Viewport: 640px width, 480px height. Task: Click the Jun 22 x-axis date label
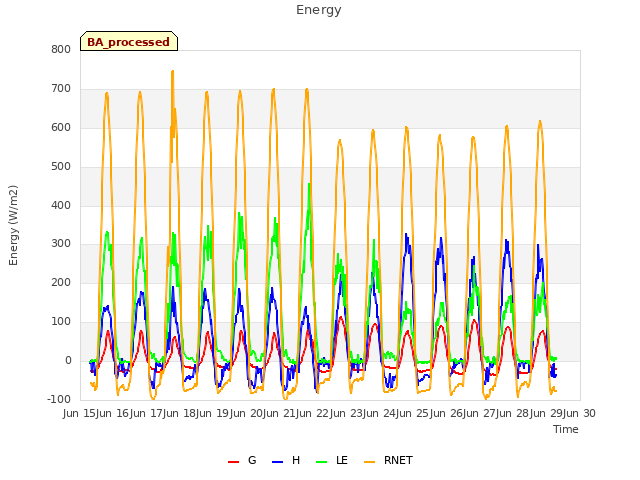[x=313, y=413]
